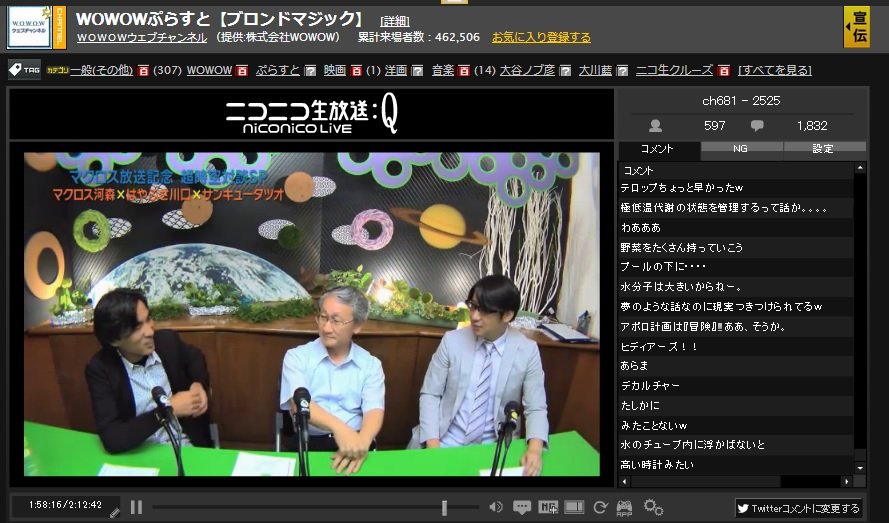The height and width of the screenshot is (523, 889).
Task: Open the NG tab
Action: coord(741,149)
